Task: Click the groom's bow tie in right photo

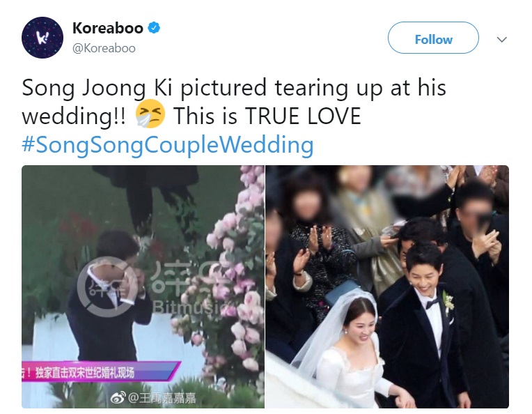Action: coord(432,303)
